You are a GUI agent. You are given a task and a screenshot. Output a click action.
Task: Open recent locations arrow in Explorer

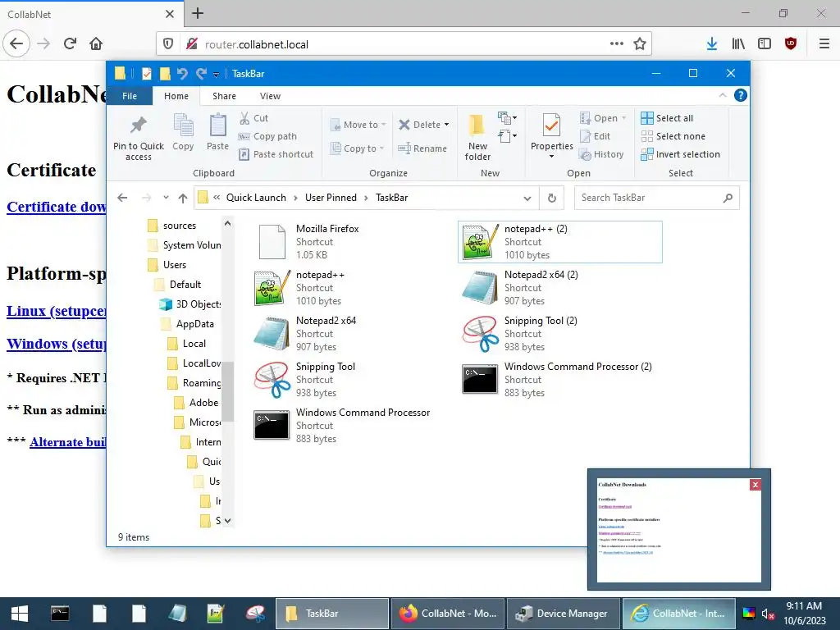point(166,198)
